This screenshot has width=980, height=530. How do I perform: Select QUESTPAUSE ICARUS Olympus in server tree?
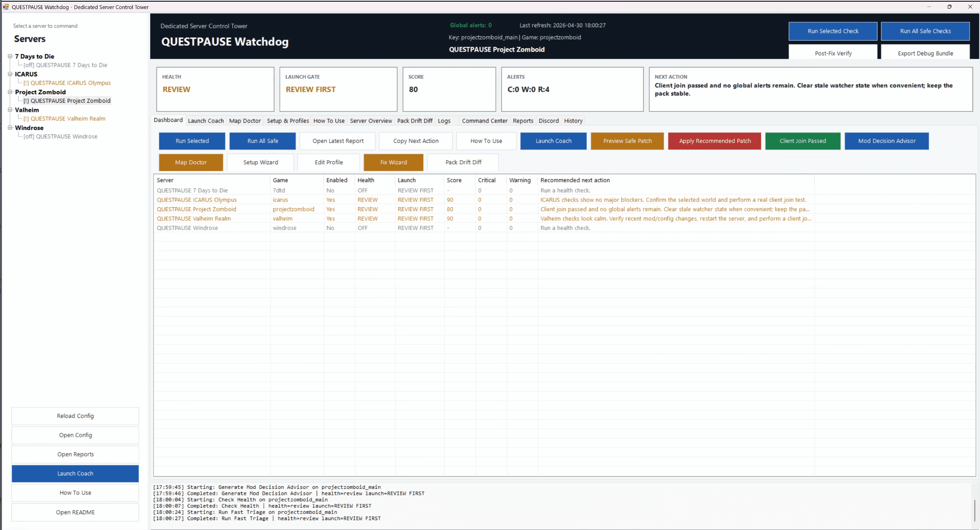click(67, 83)
